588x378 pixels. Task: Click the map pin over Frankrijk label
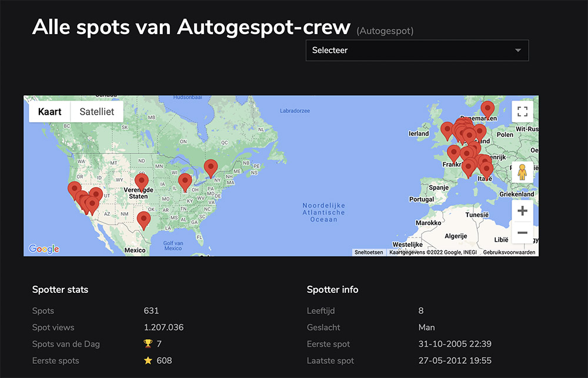(x=454, y=154)
